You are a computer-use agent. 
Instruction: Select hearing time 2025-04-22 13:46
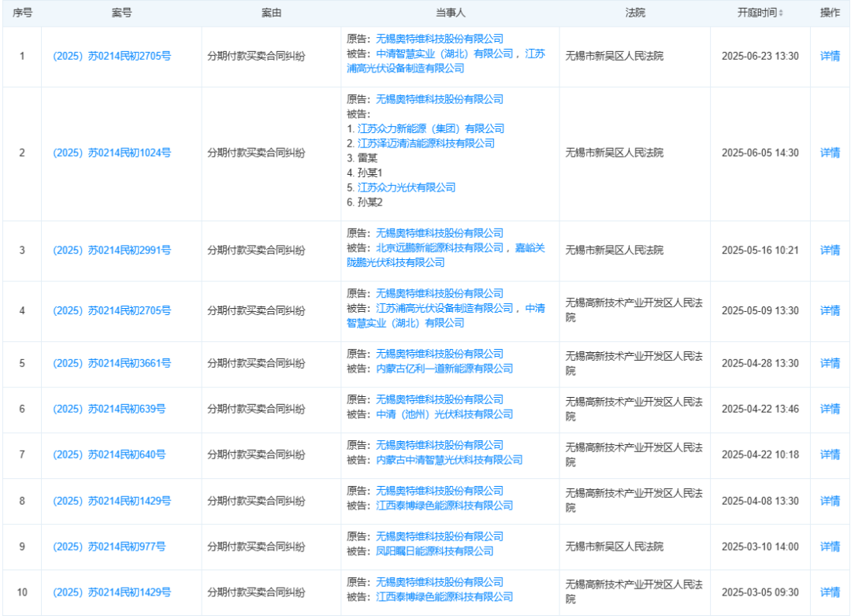coord(760,409)
